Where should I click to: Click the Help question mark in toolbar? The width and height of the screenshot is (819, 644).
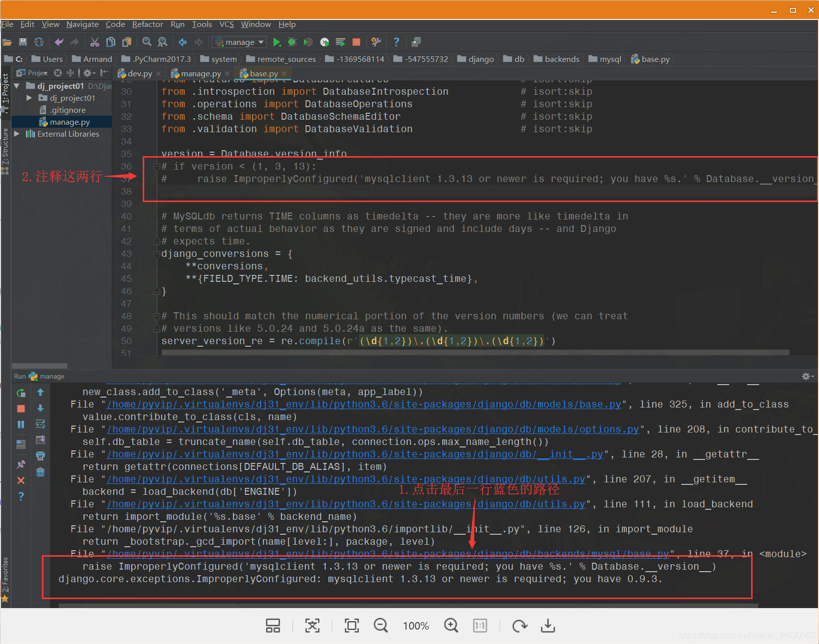tap(396, 42)
